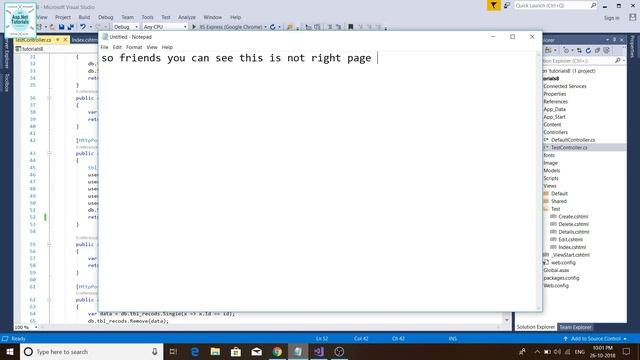Open Notepad Format menu
This screenshot has height=360, width=640.
click(x=134, y=47)
